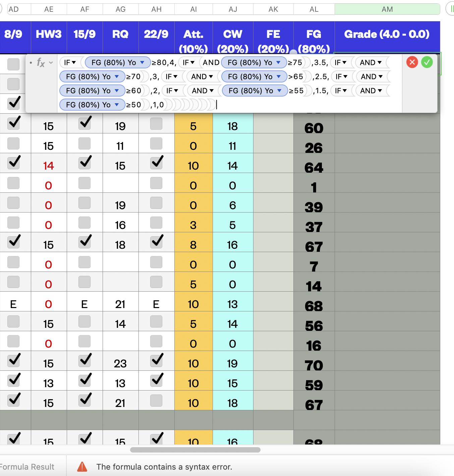The height and width of the screenshot is (476, 454).
Task: Select column AK header
Action: pyautogui.click(x=273, y=9)
